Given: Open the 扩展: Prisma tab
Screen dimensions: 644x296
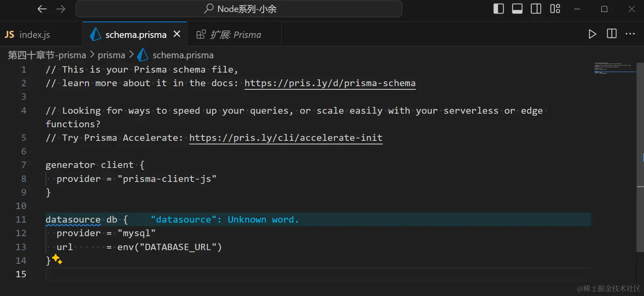Looking at the screenshot, I should pos(234,35).
